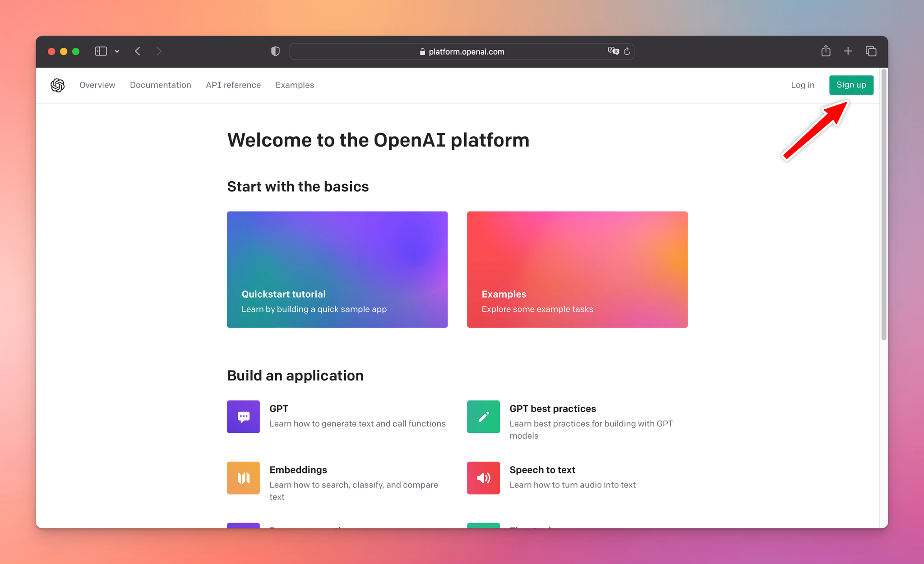The width and height of the screenshot is (924, 564).
Task: Click the privacy shield icon in the toolbar
Action: [275, 51]
